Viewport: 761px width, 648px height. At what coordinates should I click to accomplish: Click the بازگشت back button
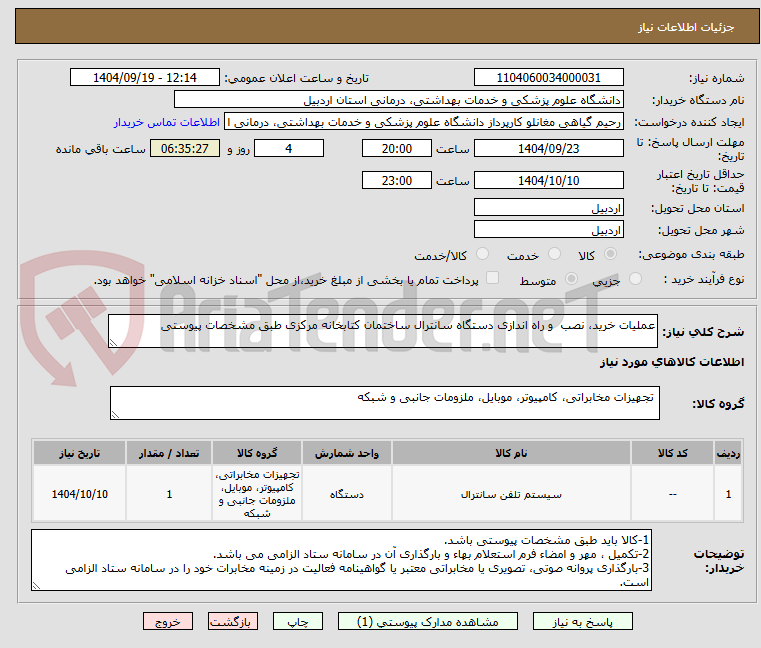(x=232, y=622)
